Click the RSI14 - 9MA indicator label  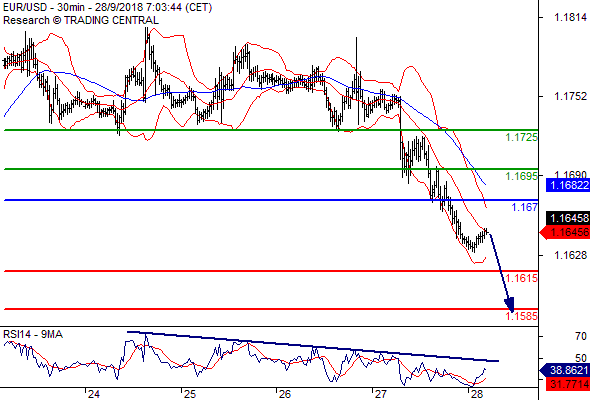click(x=33, y=334)
